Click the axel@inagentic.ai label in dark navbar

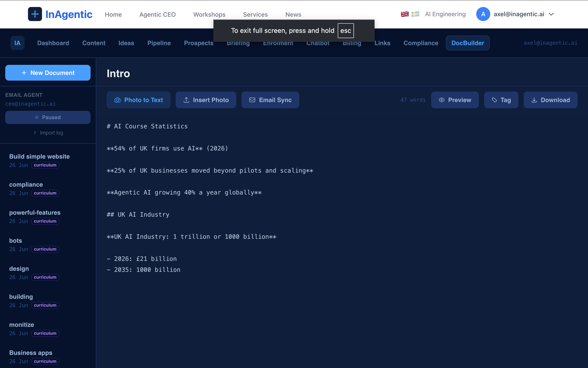[x=550, y=43]
